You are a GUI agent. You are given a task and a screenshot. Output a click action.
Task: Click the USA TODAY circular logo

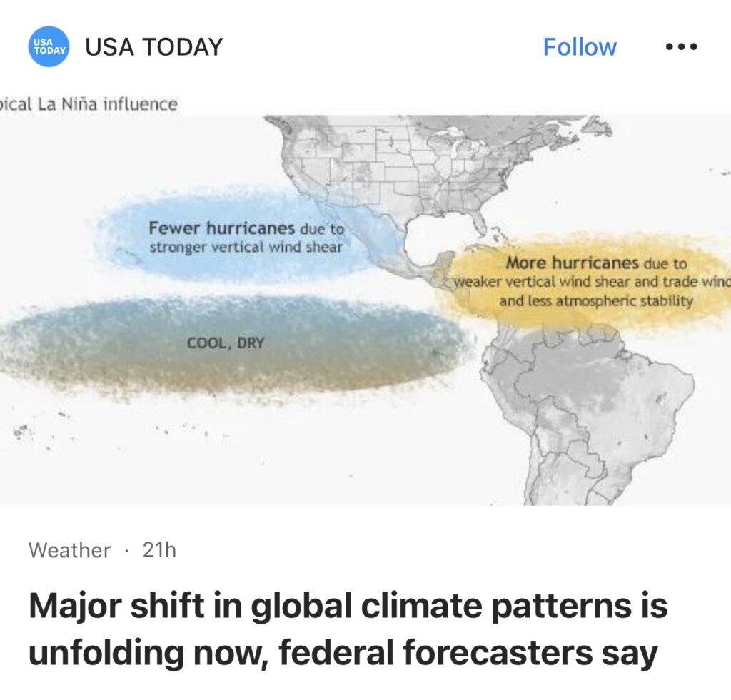(49, 47)
